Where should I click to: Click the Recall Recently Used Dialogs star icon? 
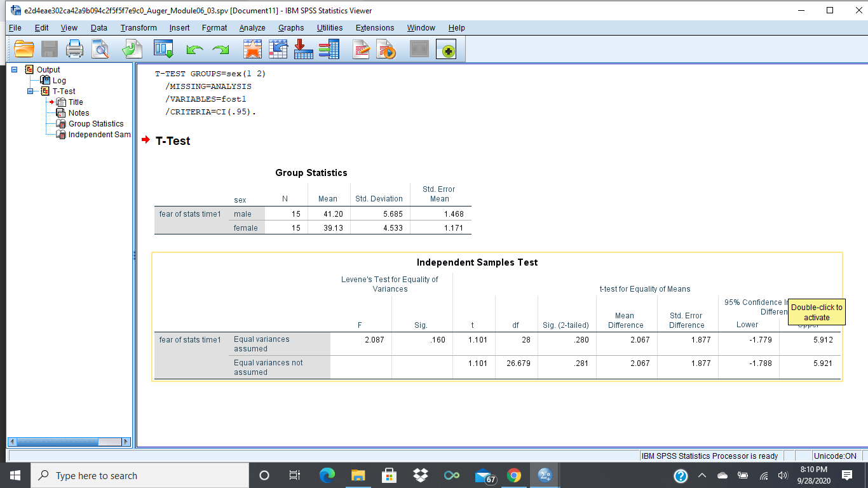coord(252,49)
